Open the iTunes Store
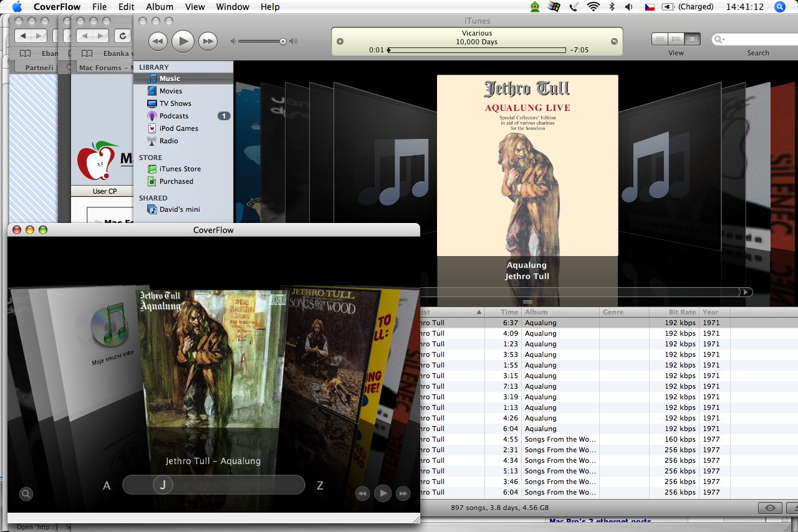798x532 pixels. point(183,169)
